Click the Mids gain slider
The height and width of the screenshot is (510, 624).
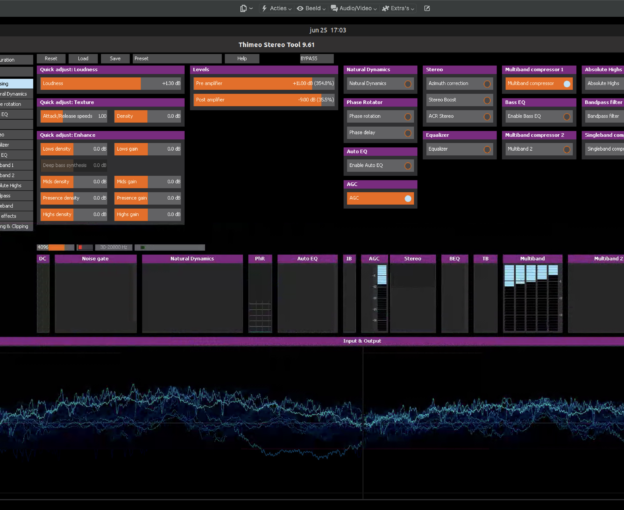pos(148,182)
